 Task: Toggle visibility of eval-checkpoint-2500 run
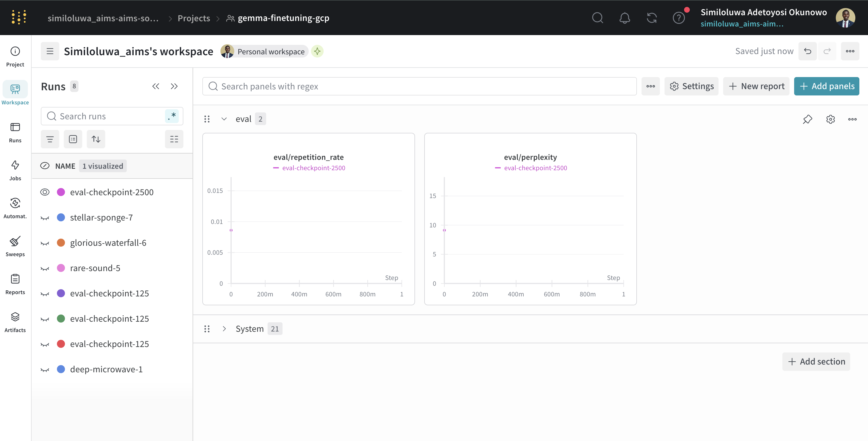[x=45, y=192]
